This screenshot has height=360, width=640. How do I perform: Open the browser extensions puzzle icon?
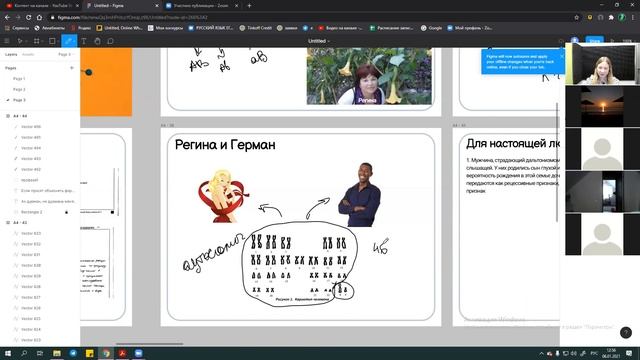(x=611, y=18)
